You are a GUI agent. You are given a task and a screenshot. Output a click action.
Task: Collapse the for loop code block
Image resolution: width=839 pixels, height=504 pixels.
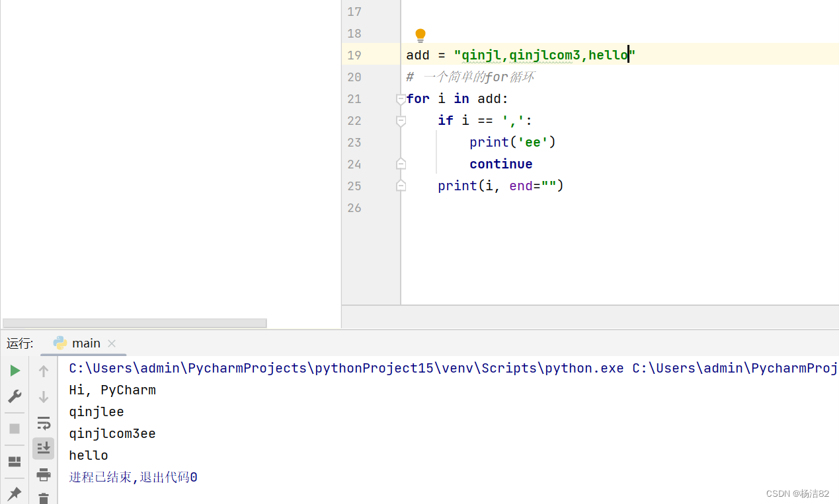pos(401,98)
